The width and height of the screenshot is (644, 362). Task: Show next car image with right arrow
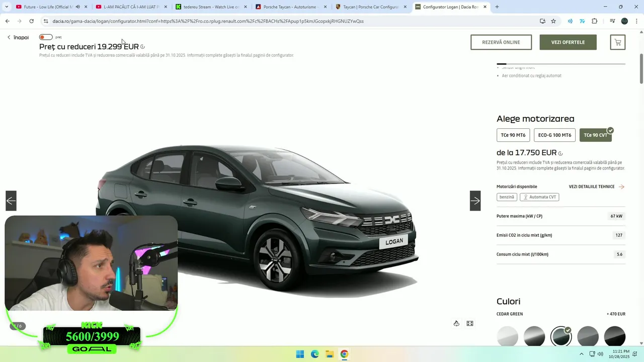pos(475,201)
